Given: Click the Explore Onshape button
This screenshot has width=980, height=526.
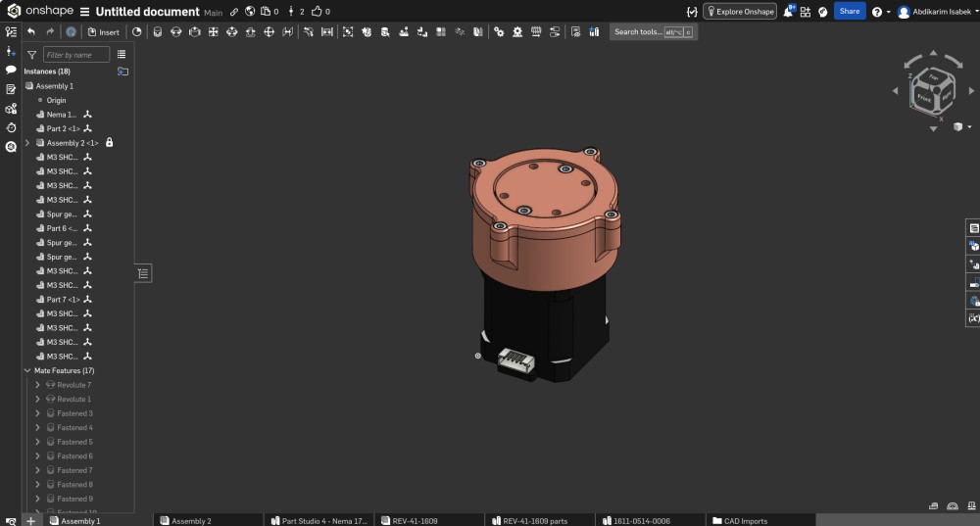Looking at the screenshot, I should coord(740,11).
